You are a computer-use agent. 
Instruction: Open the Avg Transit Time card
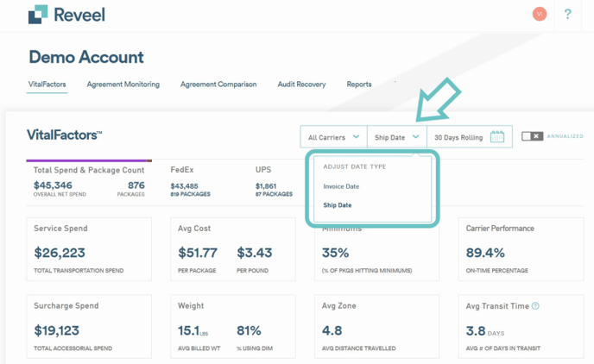click(521, 327)
